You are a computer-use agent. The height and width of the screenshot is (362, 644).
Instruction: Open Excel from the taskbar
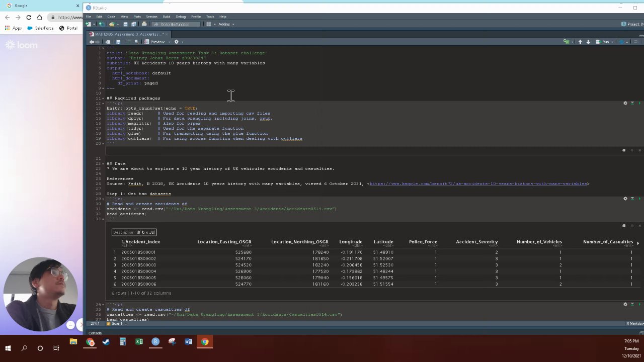[139, 342]
